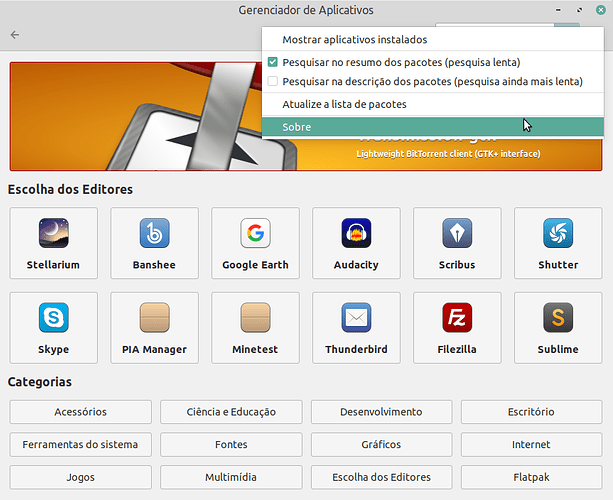
Task: Open the Minetest app tile
Action: point(255,328)
